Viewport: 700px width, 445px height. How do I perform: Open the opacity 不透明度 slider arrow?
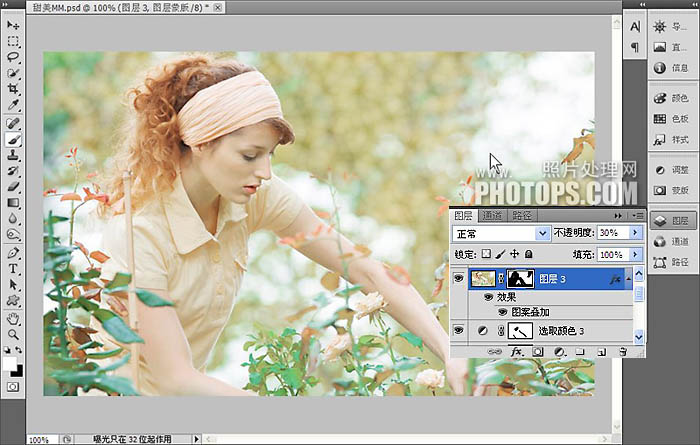point(636,233)
